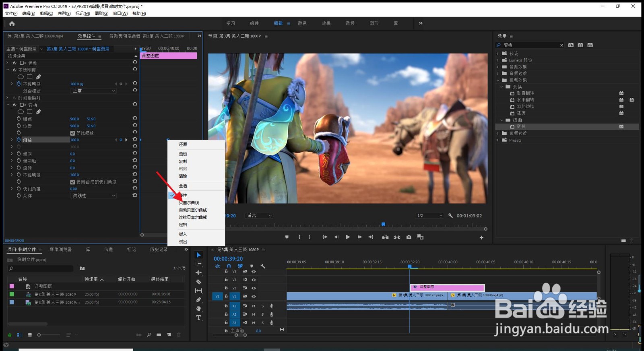This screenshot has width=644, height=351.
Task: Collapse the 视频效果 folder
Action: [498, 80]
